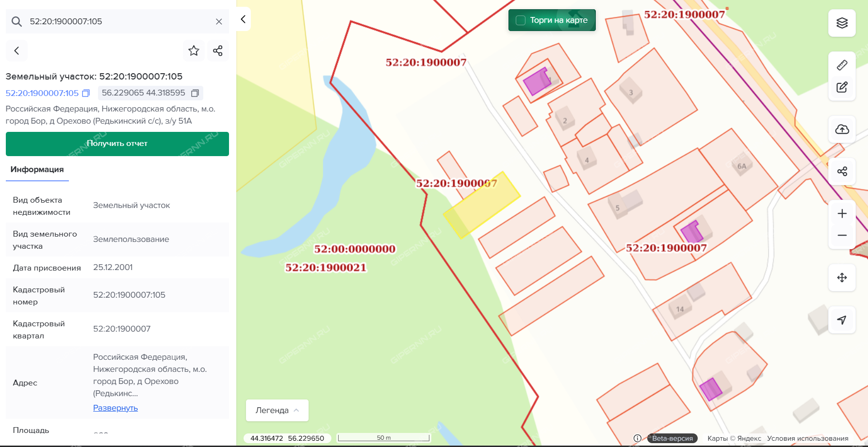
Task: Copy the coordinates 56.229065 44.318595
Action: pyautogui.click(x=195, y=93)
